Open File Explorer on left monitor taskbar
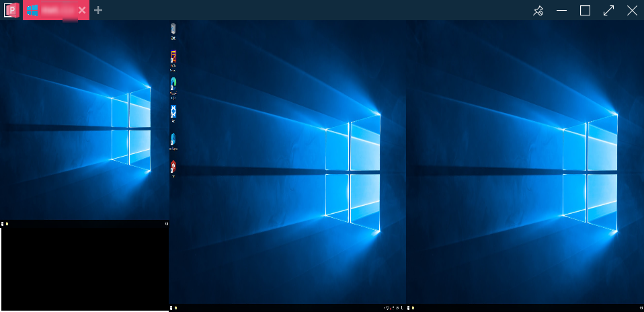Viewport: 644px width, 312px height. (x=7, y=224)
